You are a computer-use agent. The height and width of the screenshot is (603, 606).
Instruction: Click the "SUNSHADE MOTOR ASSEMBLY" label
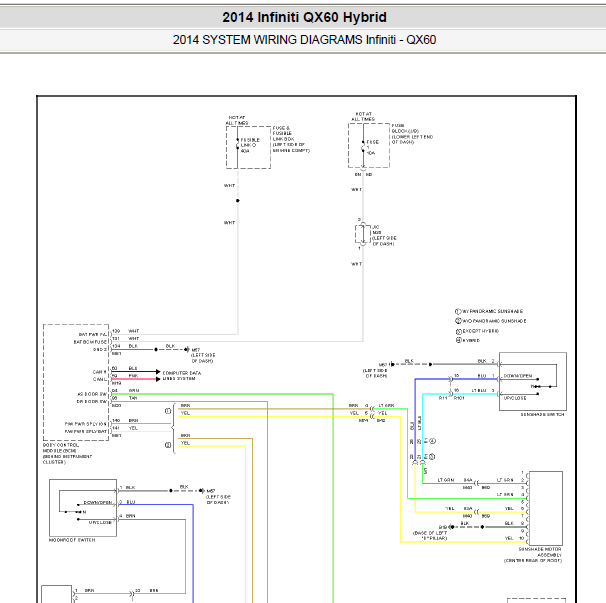(x=540, y=552)
